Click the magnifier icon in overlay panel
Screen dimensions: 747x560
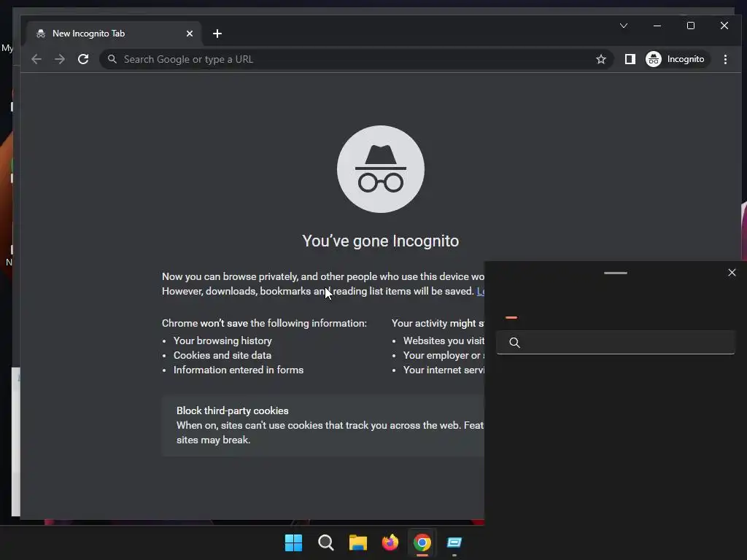point(514,343)
